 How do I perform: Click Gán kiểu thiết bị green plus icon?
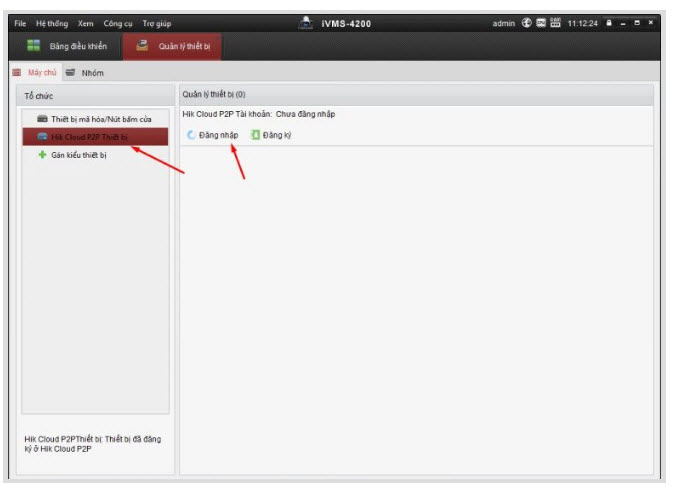(42, 155)
